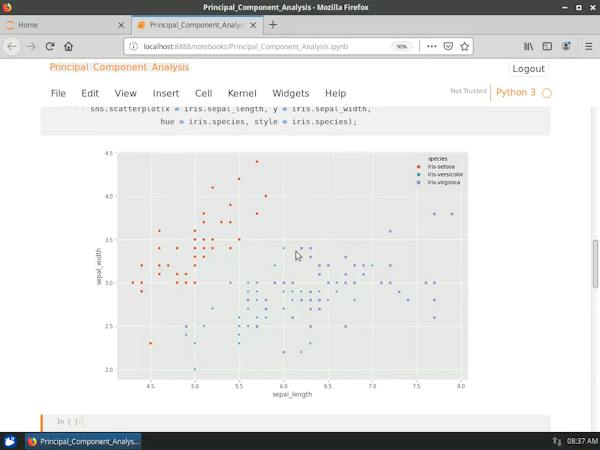Click the iris-versicolor legend color marker
Image resolution: width=600 pixels, height=450 pixels.
(418, 174)
